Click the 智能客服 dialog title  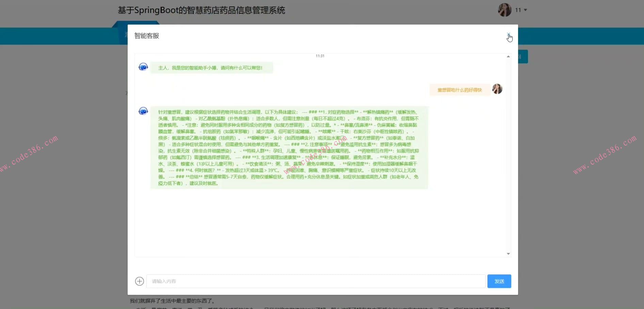click(146, 35)
